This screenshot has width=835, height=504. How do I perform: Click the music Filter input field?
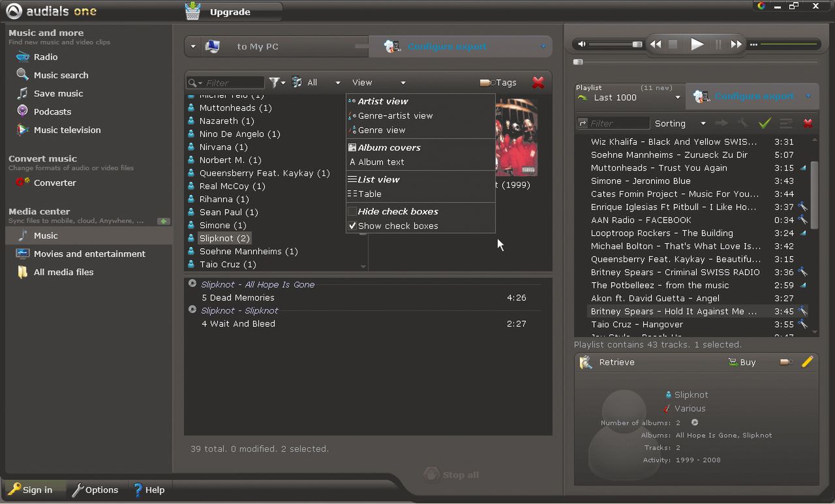(x=234, y=83)
